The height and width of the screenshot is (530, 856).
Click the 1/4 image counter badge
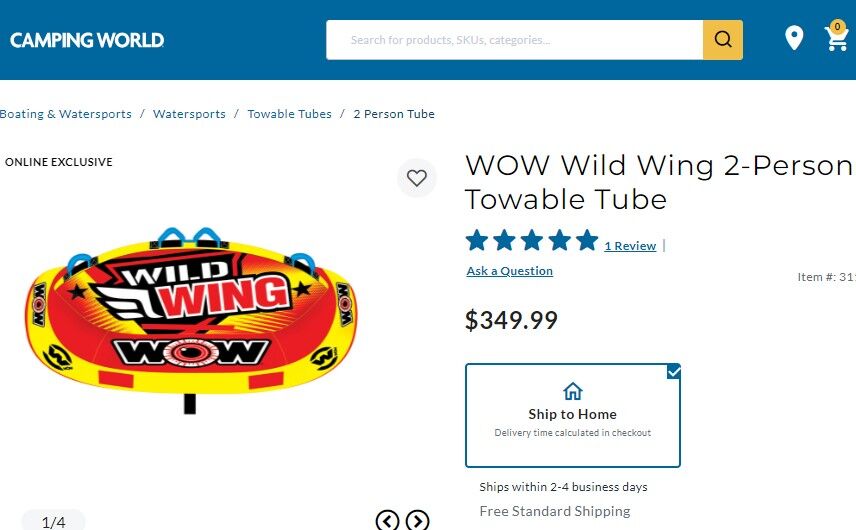click(x=53, y=521)
